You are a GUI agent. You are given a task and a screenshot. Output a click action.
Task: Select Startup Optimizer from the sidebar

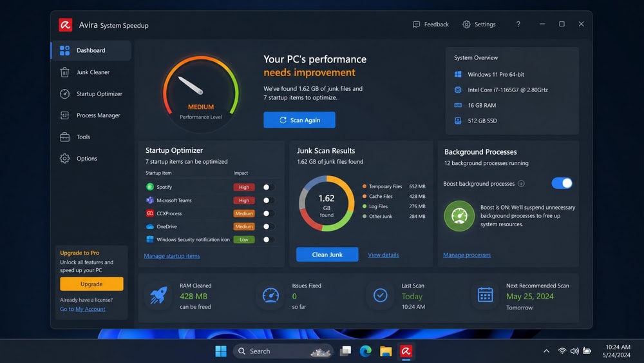(91, 93)
